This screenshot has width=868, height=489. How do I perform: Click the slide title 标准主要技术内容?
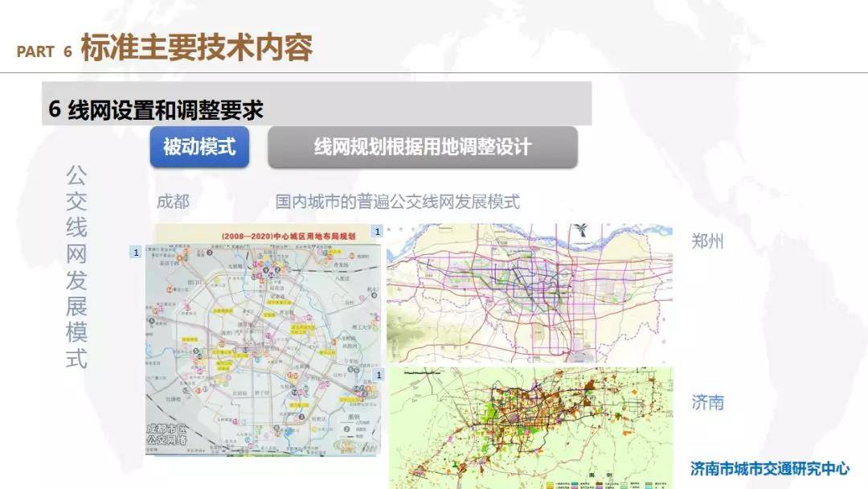(196, 48)
